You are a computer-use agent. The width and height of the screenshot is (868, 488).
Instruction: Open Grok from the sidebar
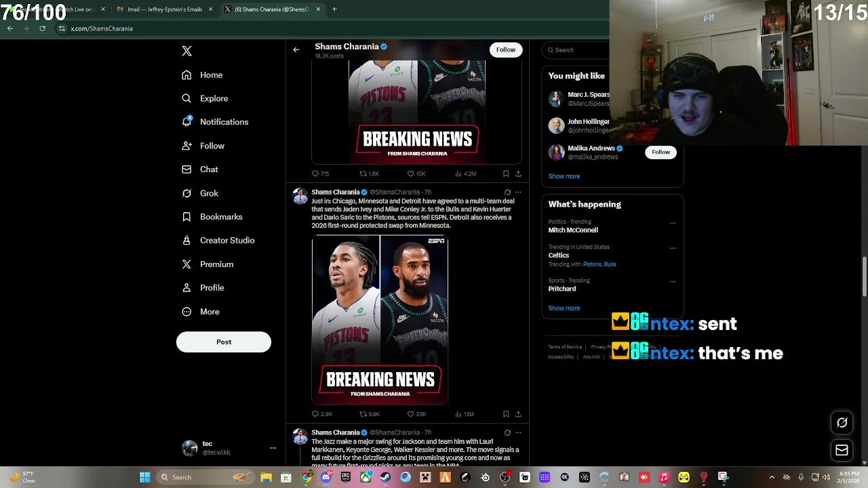click(x=200, y=193)
